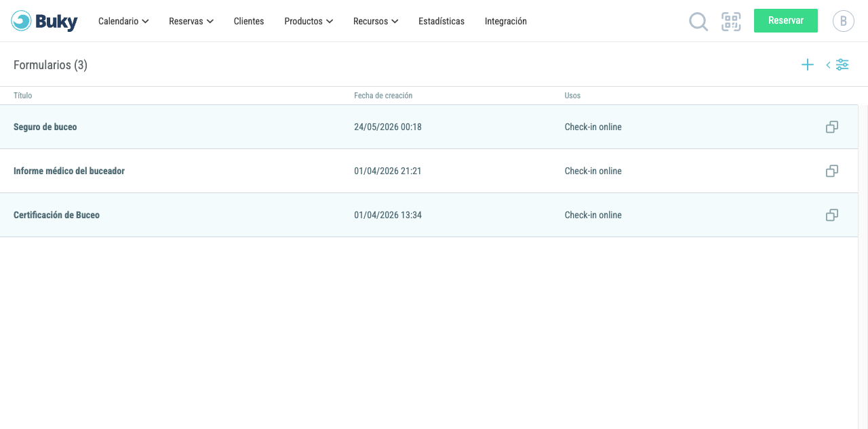Go to the Estadísticas menu item

point(441,21)
